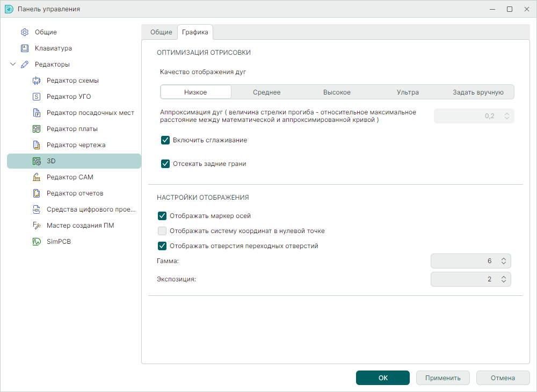Select the Редактор CAM icon
The width and height of the screenshot is (537, 392).
[37, 177]
